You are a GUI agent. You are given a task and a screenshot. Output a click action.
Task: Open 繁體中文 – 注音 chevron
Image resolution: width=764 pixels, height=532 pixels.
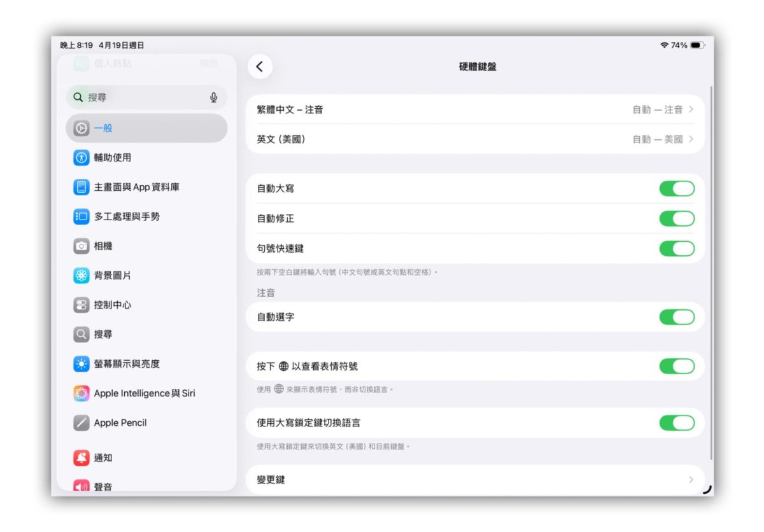click(x=691, y=109)
